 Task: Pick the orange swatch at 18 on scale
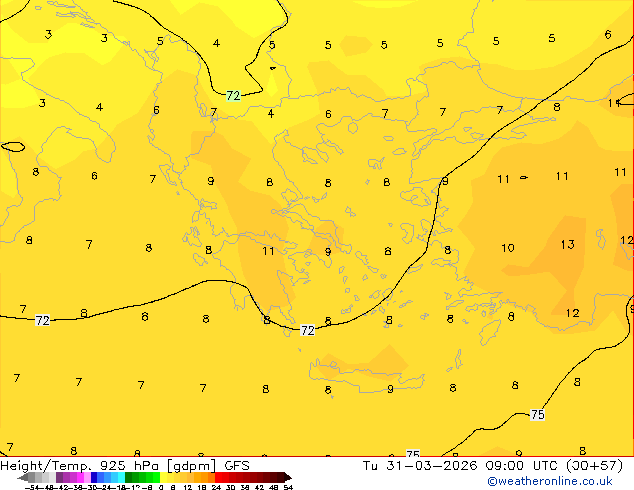[x=205, y=478]
